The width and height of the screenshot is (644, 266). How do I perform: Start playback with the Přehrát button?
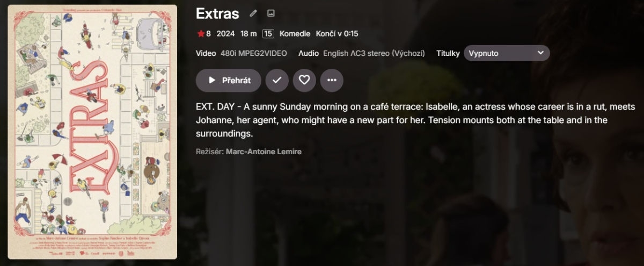coord(229,80)
